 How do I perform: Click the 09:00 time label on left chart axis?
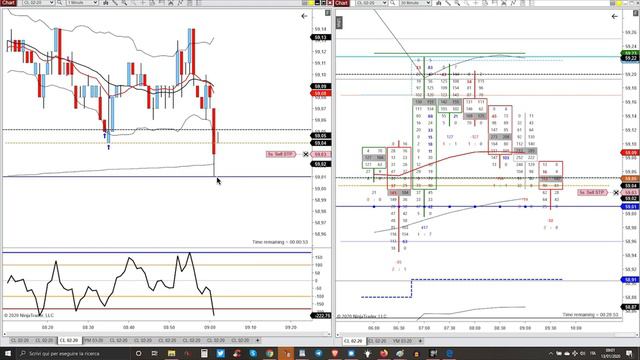pos(209,327)
